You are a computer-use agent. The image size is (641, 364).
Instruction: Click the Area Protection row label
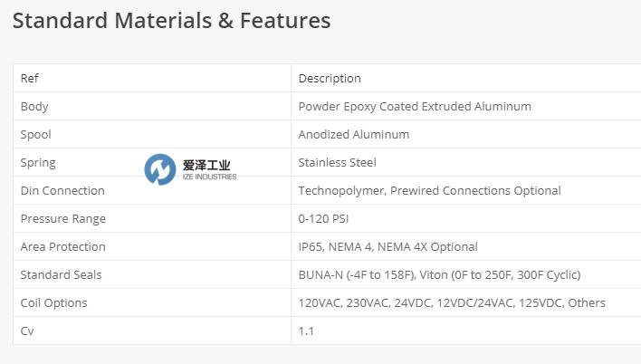click(63, 247)
